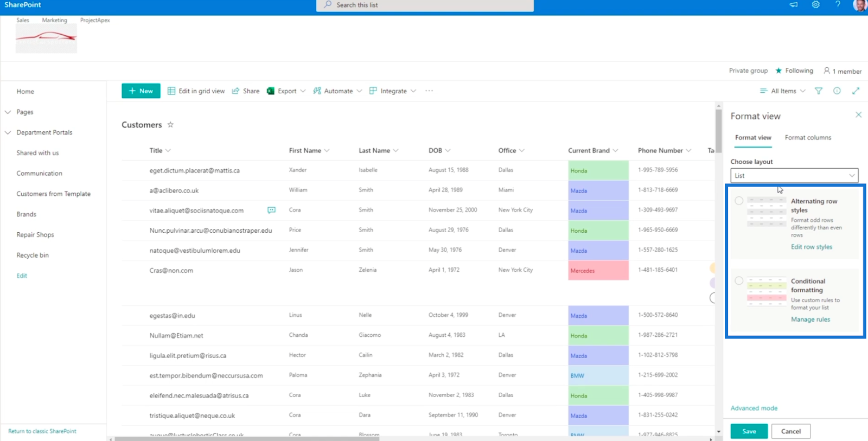Open the details pane info icon
This screenshot has height=441, width=868.
coord(837,91)
